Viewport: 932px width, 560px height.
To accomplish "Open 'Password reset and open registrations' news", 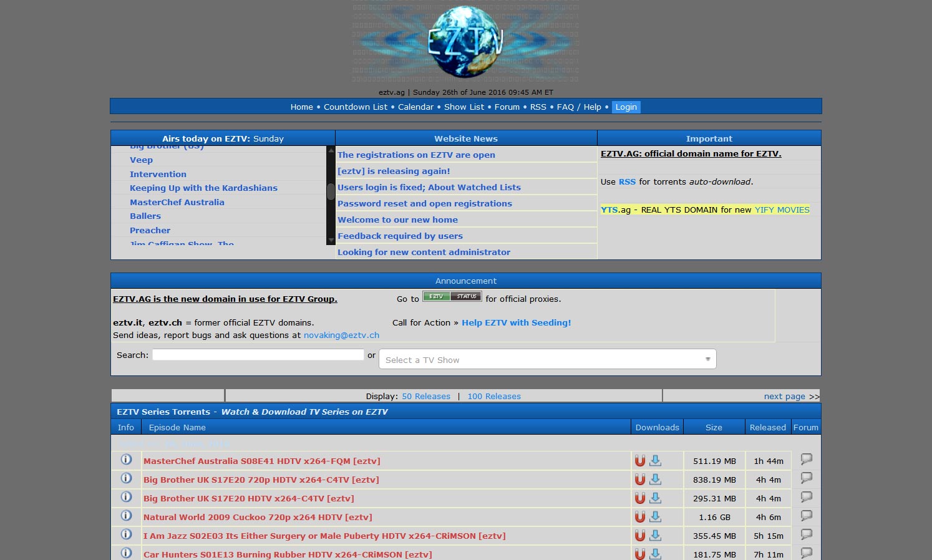I will (x=425, y=203).
